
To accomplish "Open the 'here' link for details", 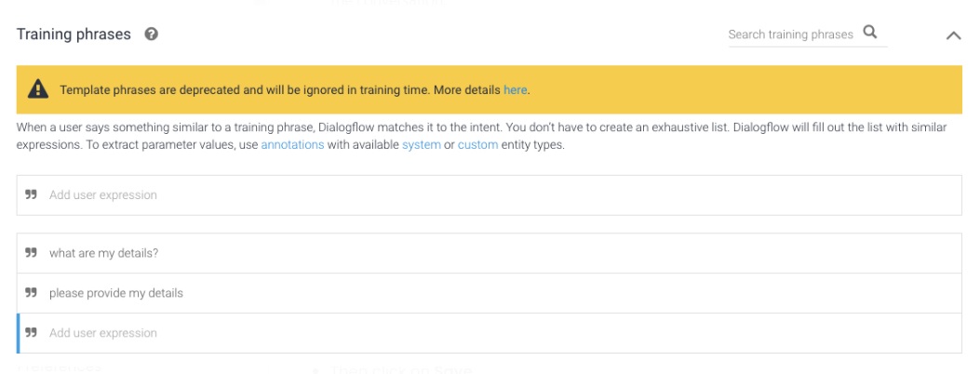I will point(515,90).
